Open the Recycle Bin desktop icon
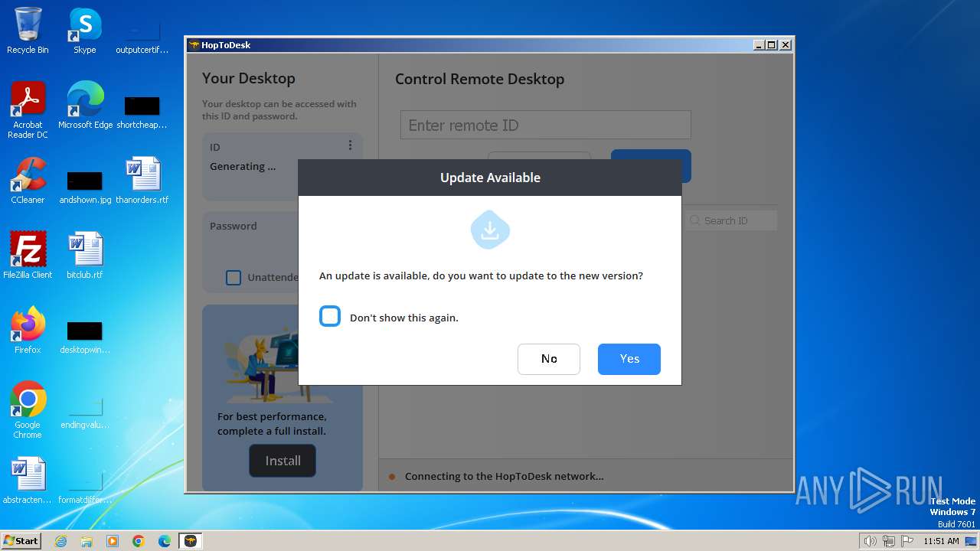This screenshot has height=551, width=980. 28,31
